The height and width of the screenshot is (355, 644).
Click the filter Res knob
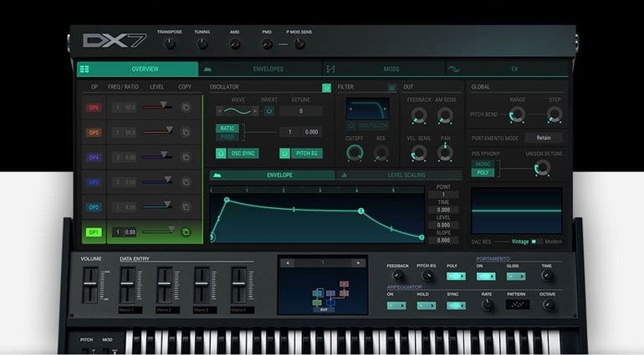coord(381,153)
